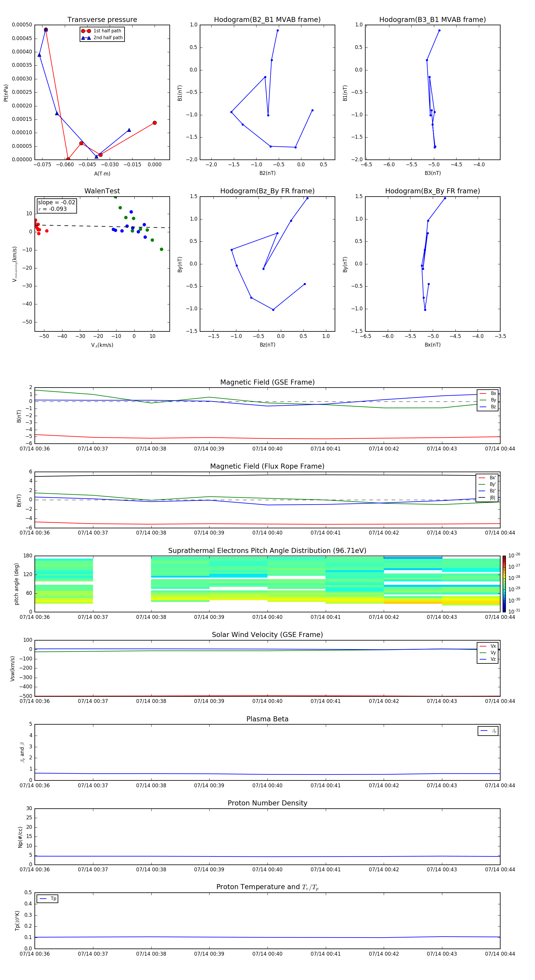Screen dimensions: 535x980
Task: Click the "1st half path" legend entry
Action: point(101,31)
